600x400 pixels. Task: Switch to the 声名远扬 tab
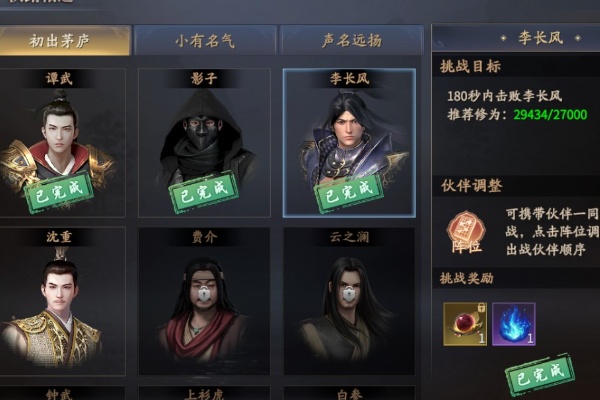(x=351, y=41)
